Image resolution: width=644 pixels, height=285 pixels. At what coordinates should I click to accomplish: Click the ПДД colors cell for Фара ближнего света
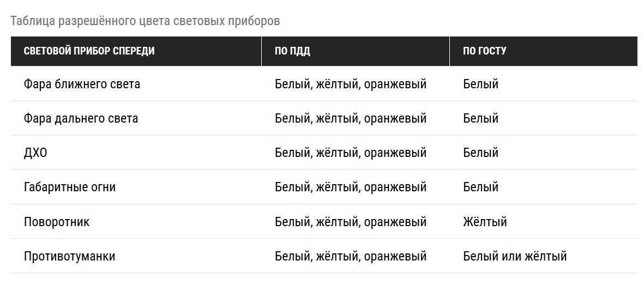click(351, 84)
